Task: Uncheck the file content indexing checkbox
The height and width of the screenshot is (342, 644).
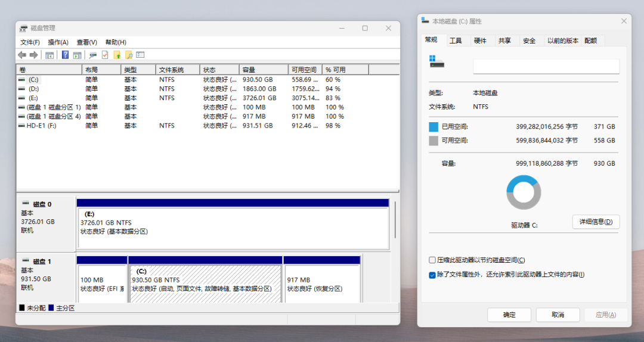Action: coord(432,275)
